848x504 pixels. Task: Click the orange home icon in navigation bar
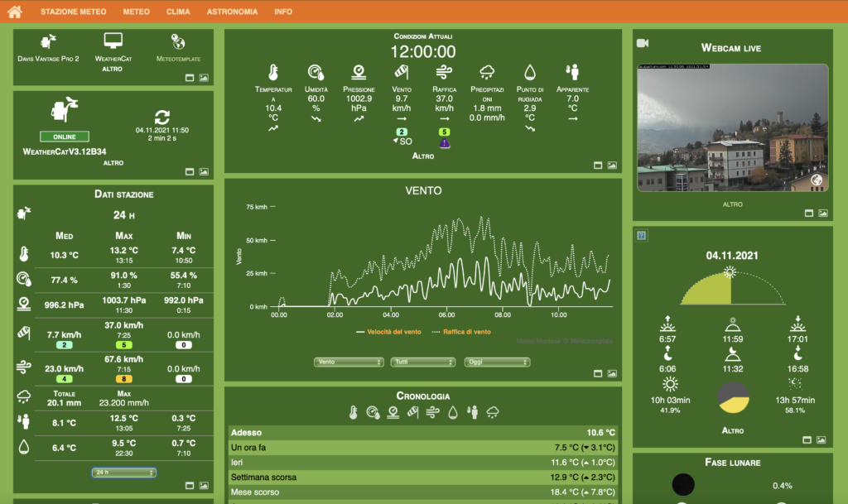click(14, 12)
